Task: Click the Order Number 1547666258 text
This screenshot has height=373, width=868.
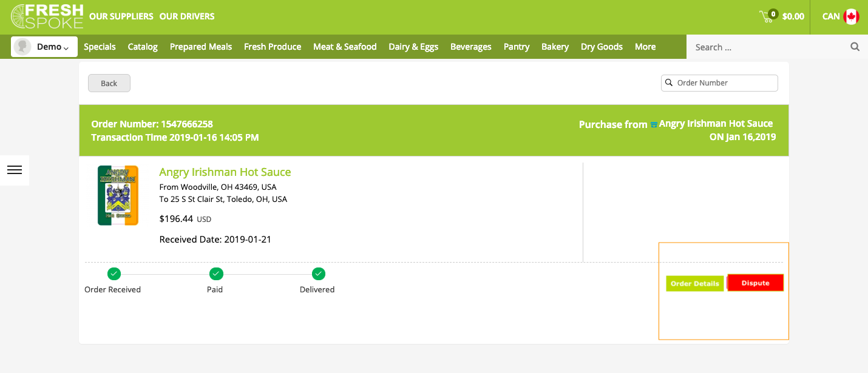Action: pyautogui.click(x=152, y=124)
